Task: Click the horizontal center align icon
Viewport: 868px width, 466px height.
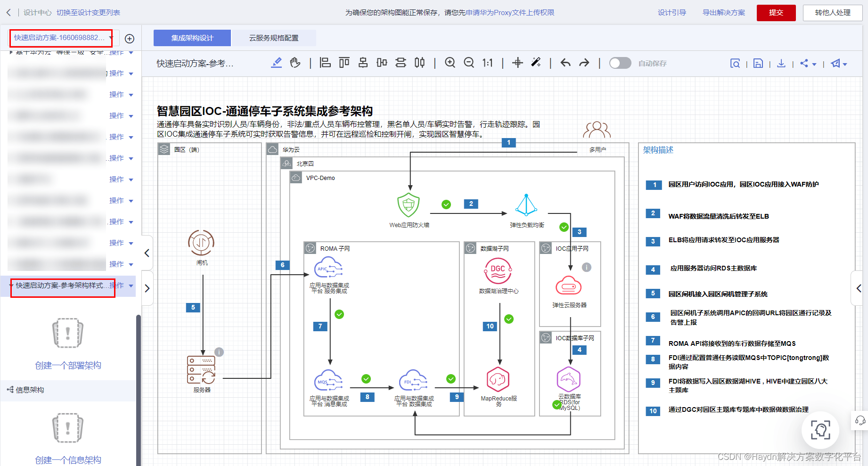Action: (363, 63)
